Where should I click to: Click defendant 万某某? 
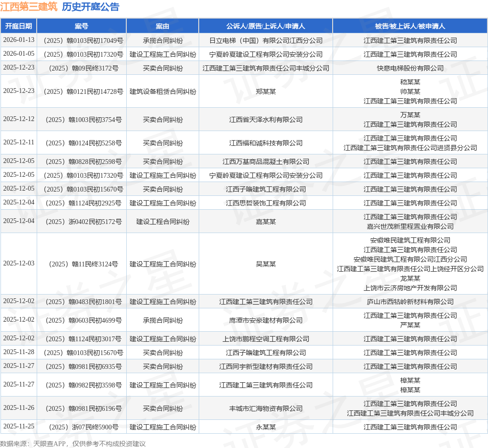click(410, 115)
